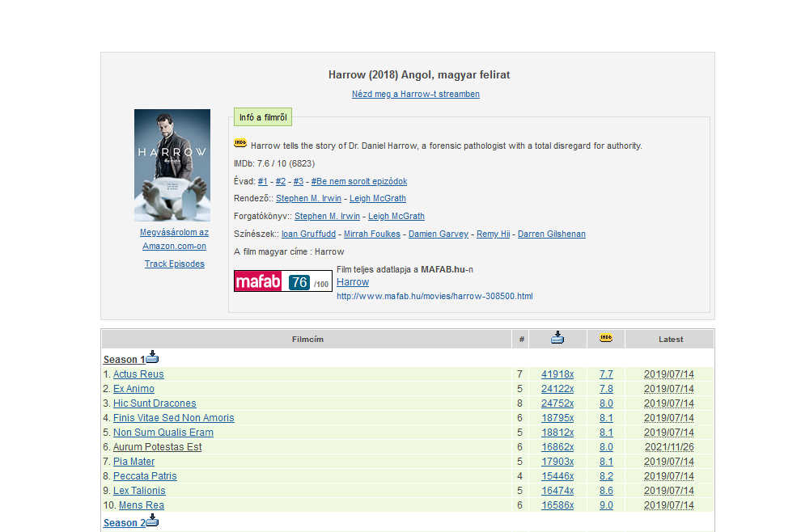Open episode 'Mens Rea'
Screen dimensions: 801x532
142,505
